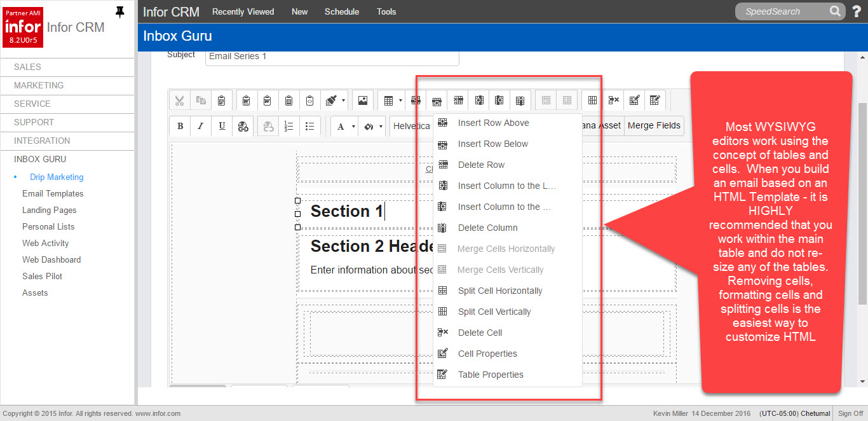
Task: Click the Copy icon in editor toolbar
Action: point(201,100)
